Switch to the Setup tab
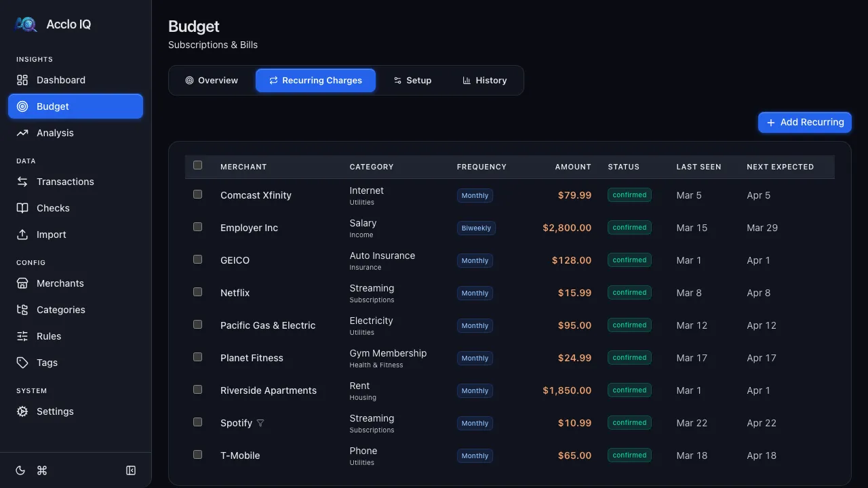The image size is (868, 488). [412, 80]
